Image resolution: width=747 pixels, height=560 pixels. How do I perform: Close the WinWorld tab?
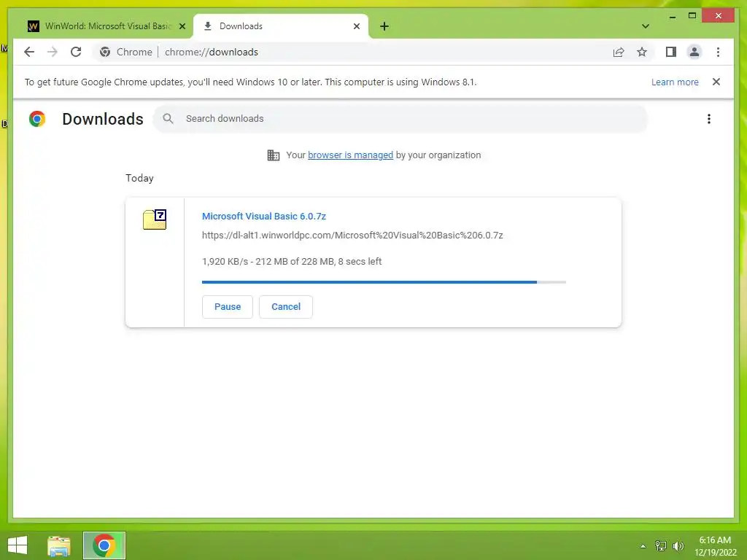[182, 26]
